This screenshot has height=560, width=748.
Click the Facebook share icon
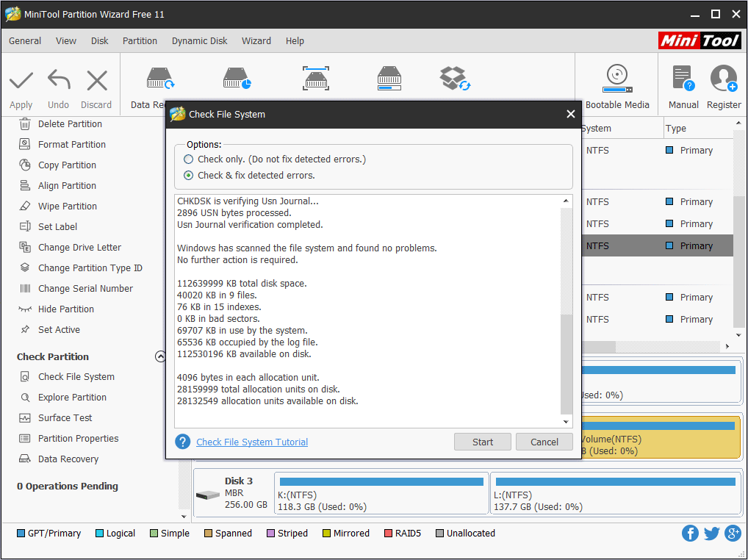[x=690, y=534]
